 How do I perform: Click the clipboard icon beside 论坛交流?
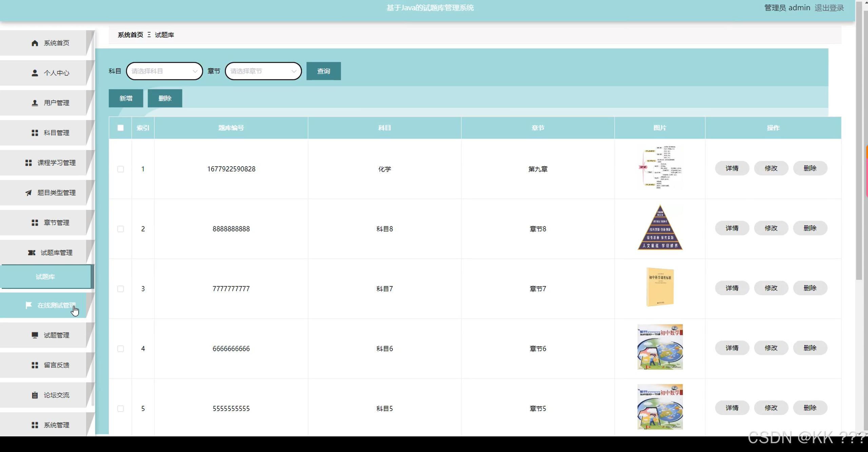(x=35, y=395)
